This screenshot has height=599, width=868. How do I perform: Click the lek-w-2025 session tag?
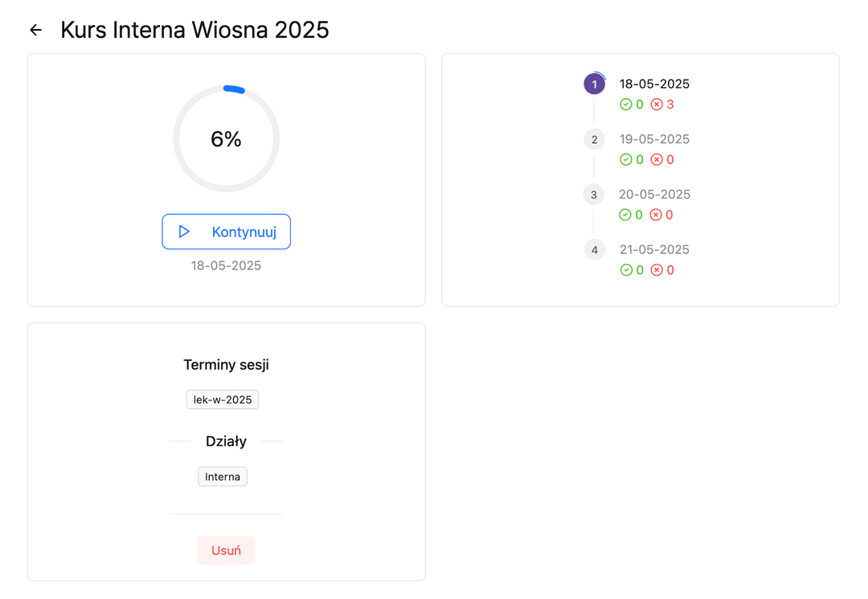(223, 400)
